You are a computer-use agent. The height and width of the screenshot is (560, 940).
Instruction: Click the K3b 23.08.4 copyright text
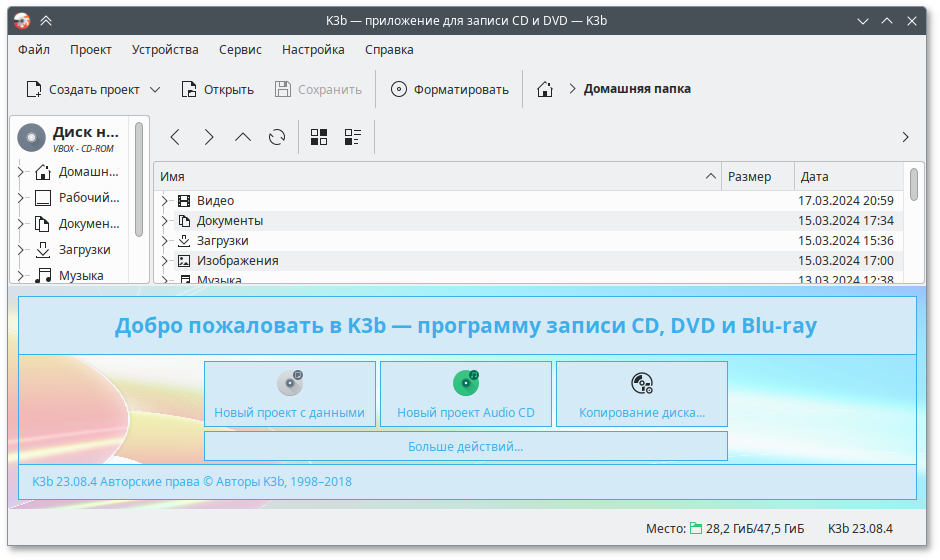(192, 482)
